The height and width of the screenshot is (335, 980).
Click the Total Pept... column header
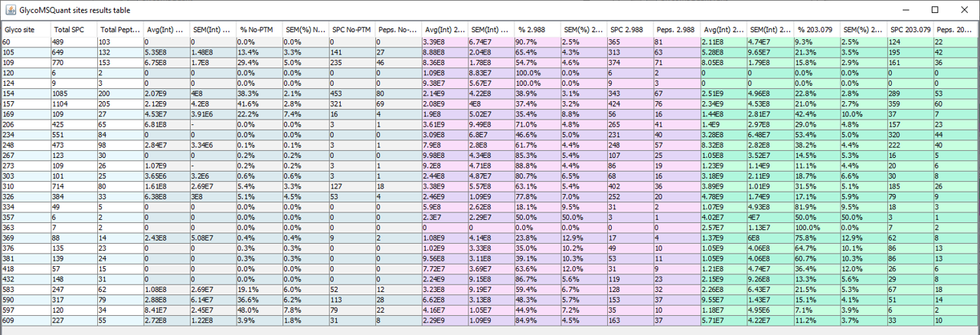(119, 29)
